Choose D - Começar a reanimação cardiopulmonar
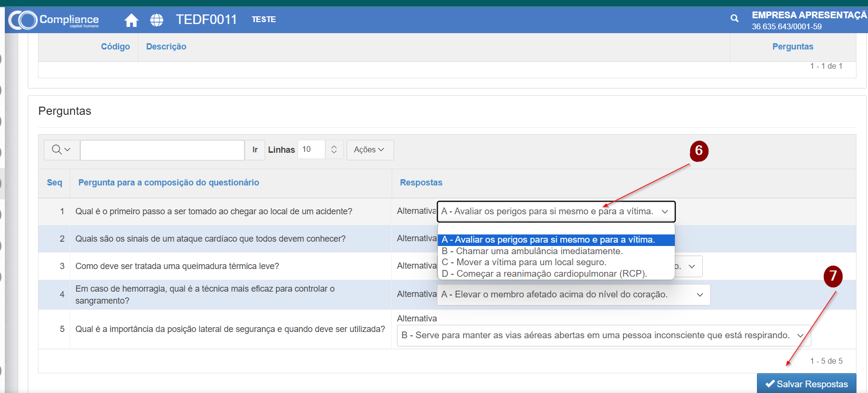The height and width of the screenshot is (393, 868). [556, 274]
